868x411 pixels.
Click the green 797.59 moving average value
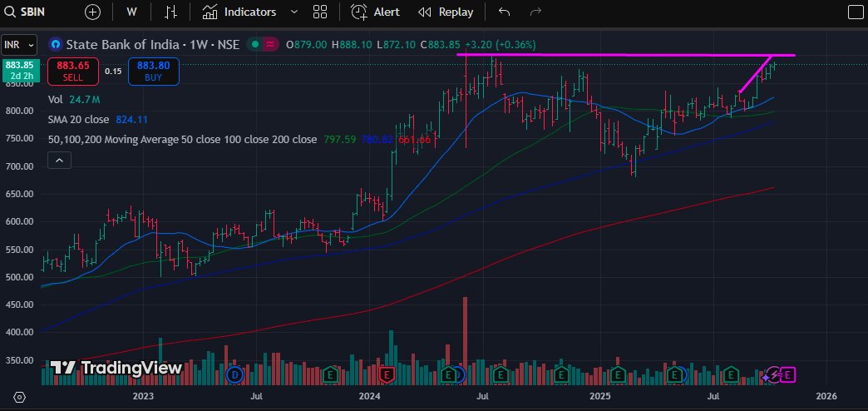[339, 140]
